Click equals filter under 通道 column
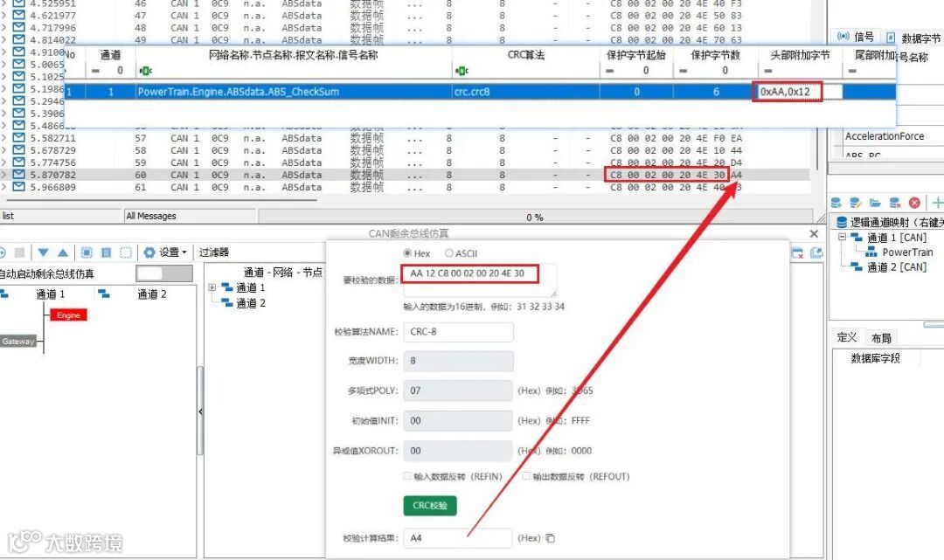 (x=95, y=71)
